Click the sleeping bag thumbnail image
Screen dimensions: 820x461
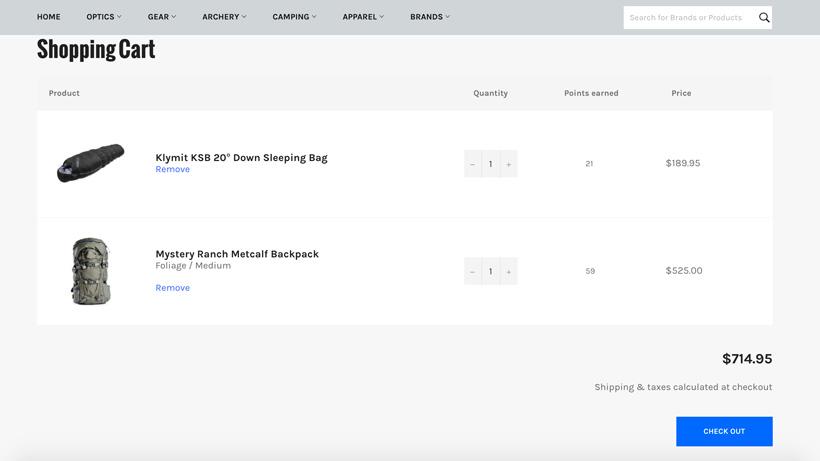[x=90, y=163]
